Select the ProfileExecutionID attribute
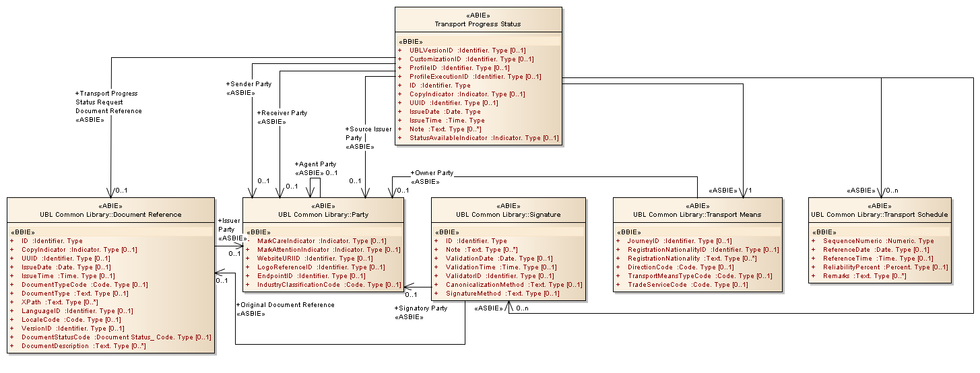980x373 pixels. [x=475, y=77]
